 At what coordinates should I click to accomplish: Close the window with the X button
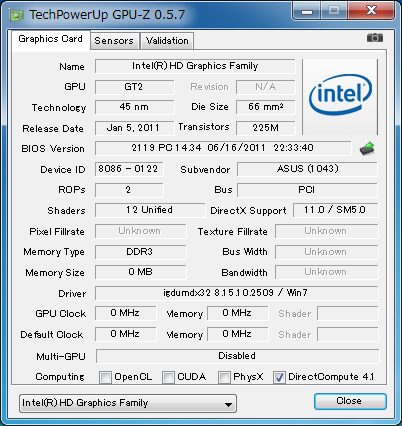371,11
